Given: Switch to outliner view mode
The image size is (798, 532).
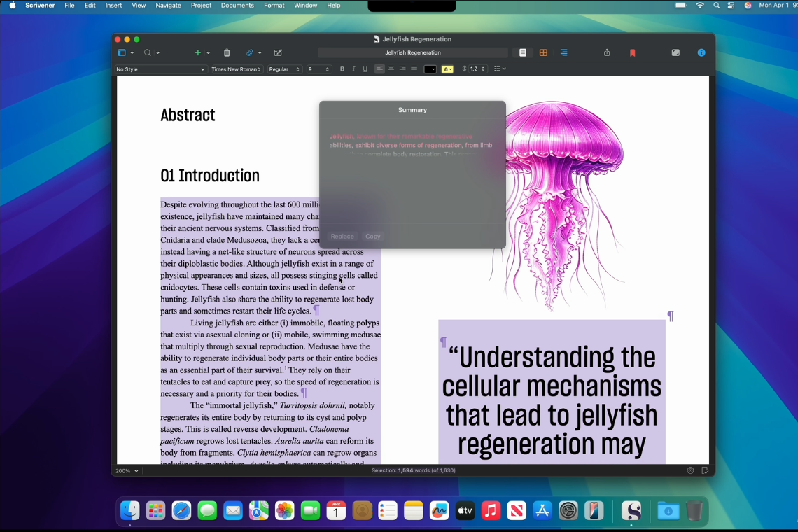Looking at the screenshot, I should tap(564, 52).
